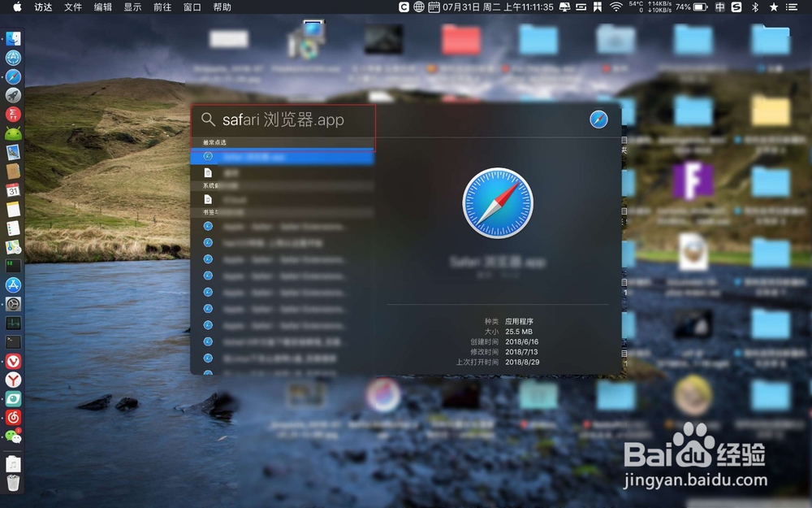Viewport: 812px width, 508px height.
Task: Click the Finder icon in the Dock
Action: tap(13, 39)
